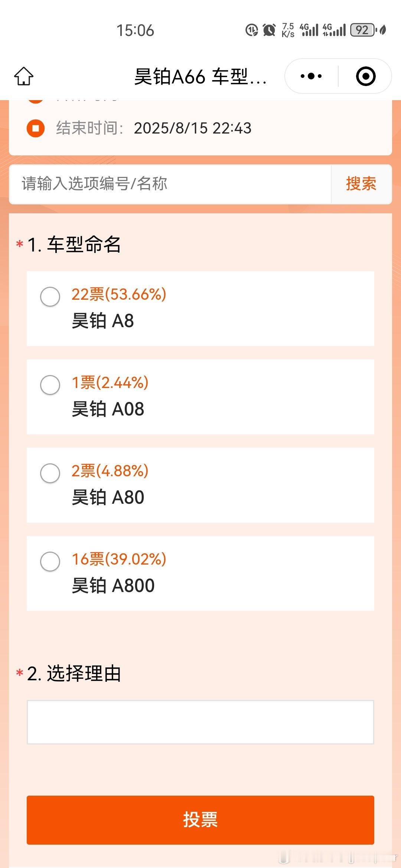Tap the status bar clock 15:06
This screenshot has width=401, height=868.
(x=135, y=30)
